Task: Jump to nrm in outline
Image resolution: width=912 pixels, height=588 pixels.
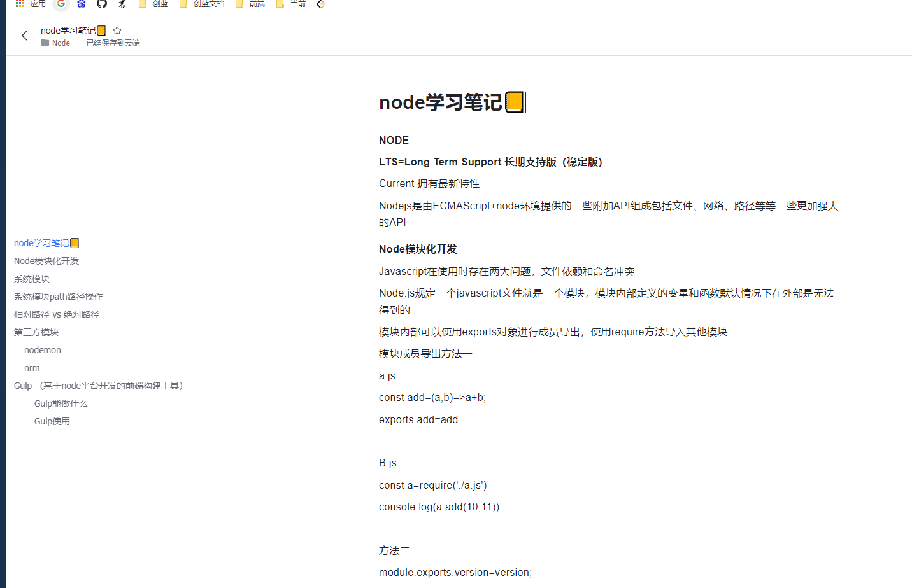Action: [x=32, y=368]
